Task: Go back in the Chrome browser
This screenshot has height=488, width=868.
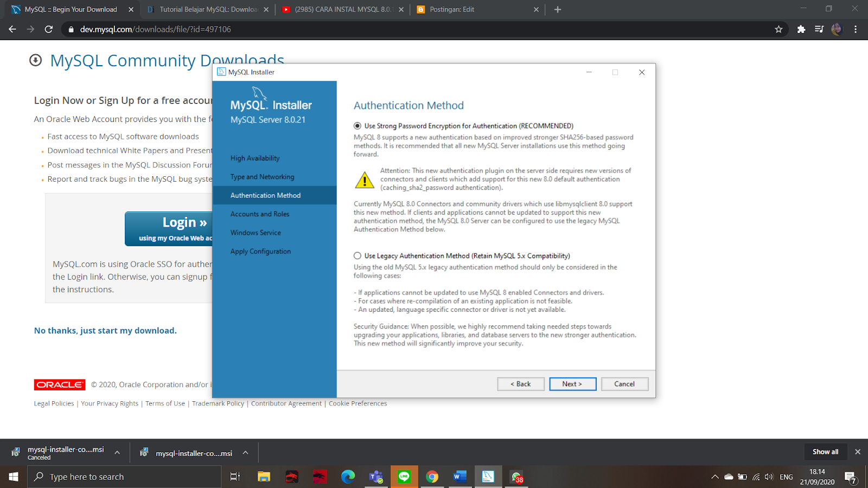Action: tap(12, 29)
